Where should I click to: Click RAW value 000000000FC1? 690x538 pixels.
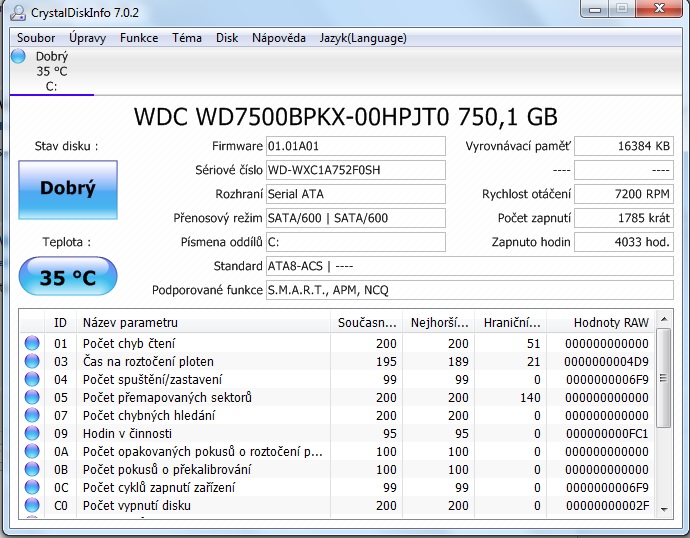coord(607,434)
